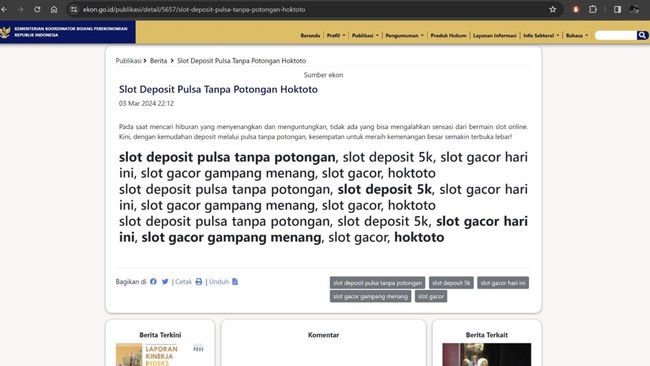Open the Beranda menu item

click(310, 35)
